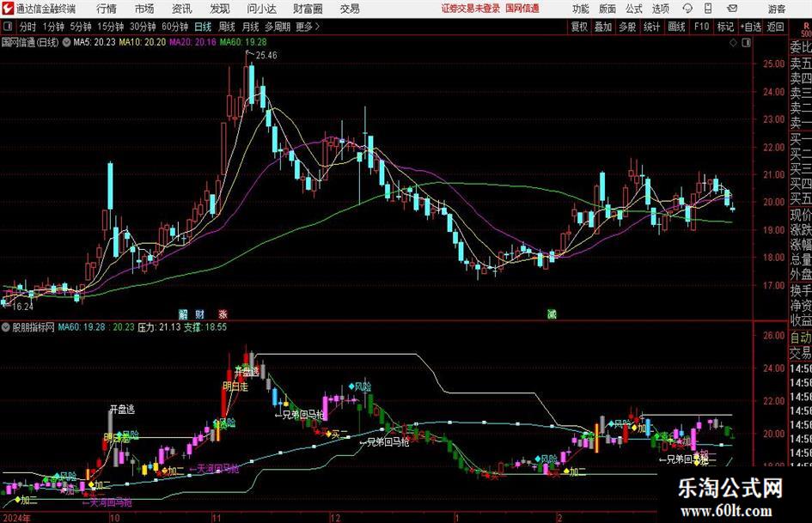
Task: Open the mail envelope icon
Action: pos(732,9)
